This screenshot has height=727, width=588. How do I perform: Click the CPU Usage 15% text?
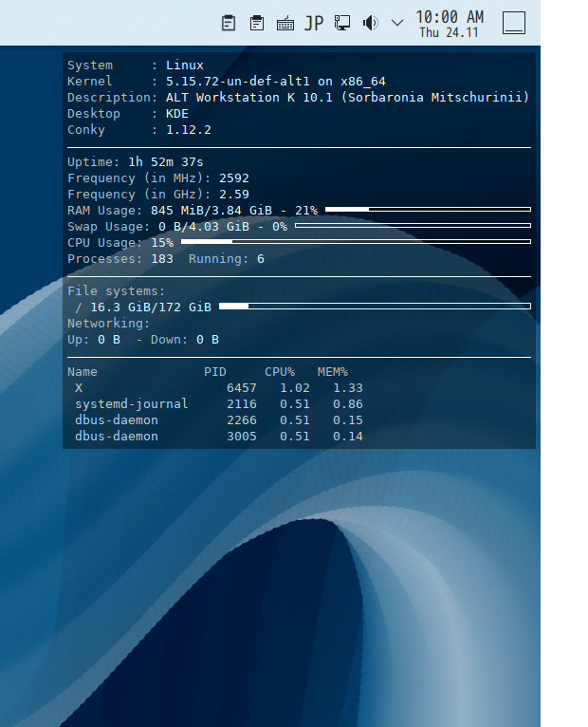(120, 242)
